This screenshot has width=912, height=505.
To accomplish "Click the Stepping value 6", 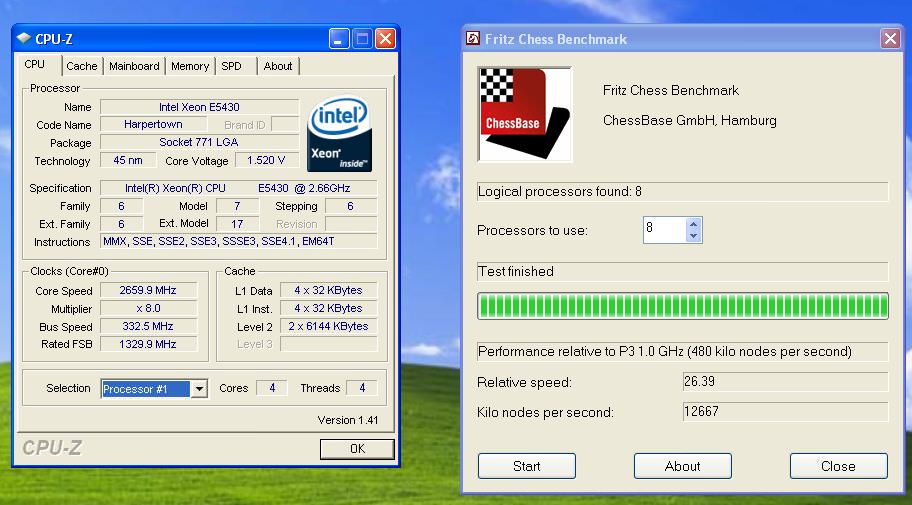I will 351,206.
